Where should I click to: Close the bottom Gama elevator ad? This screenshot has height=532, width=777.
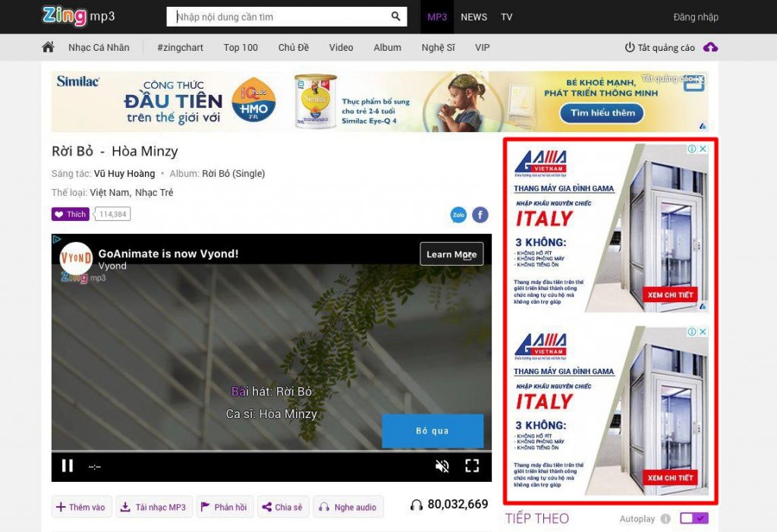pyautogui.click(x=703, y=332)
